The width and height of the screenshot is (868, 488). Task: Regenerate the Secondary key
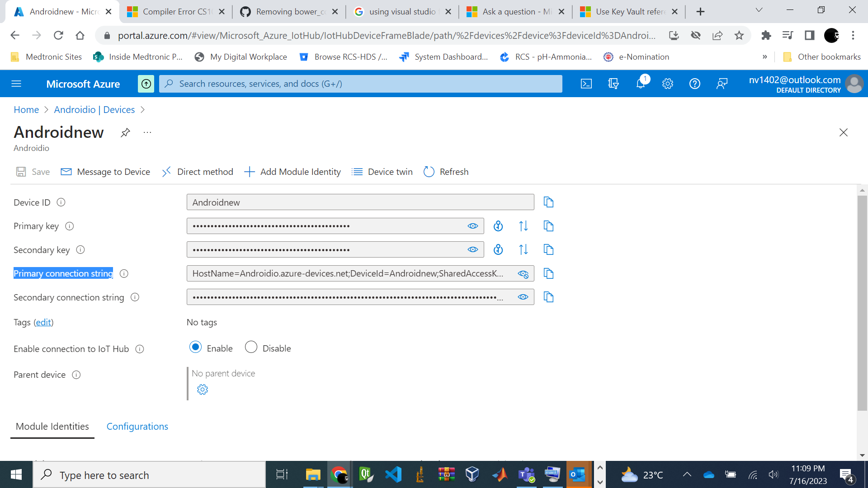tap(498, 249)
